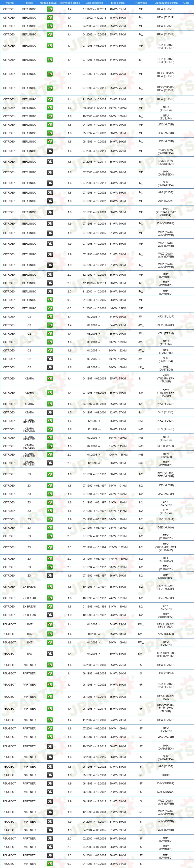Click the ON fuel icon for Xsara VJZ (TUD5)
The image size is (194, 868).
(x=50, y=412)
